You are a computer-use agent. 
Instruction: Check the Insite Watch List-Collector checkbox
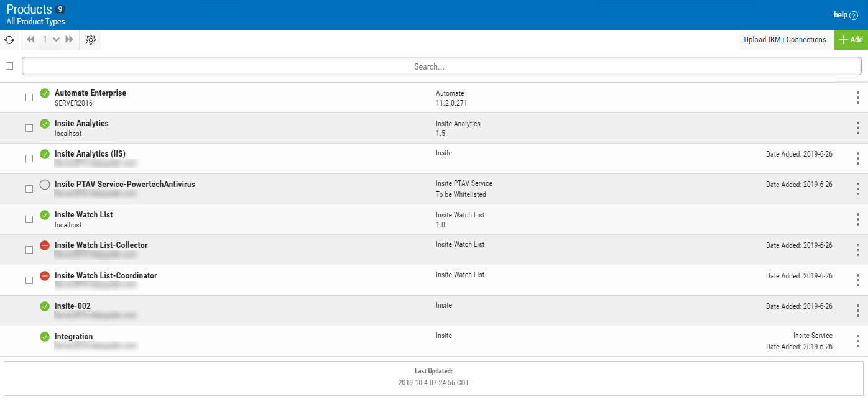(29, 250)
